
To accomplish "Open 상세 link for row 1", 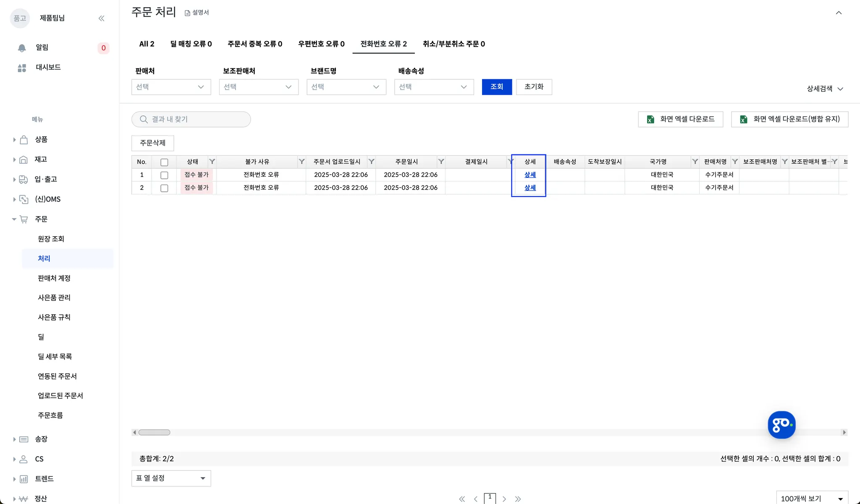I will click(x=530, y=175).
